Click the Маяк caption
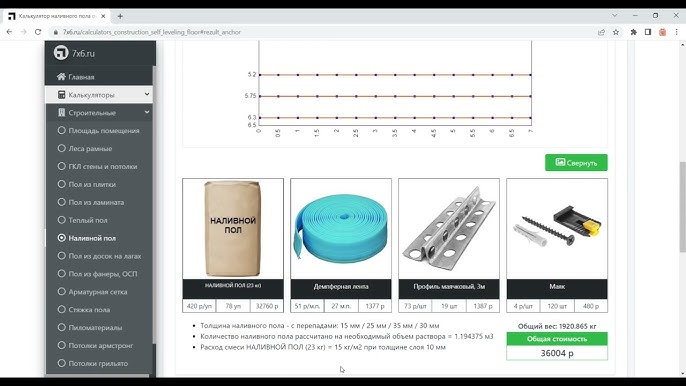Image resolution: width=686 pixels, height=386 pixels. point(557,287)
